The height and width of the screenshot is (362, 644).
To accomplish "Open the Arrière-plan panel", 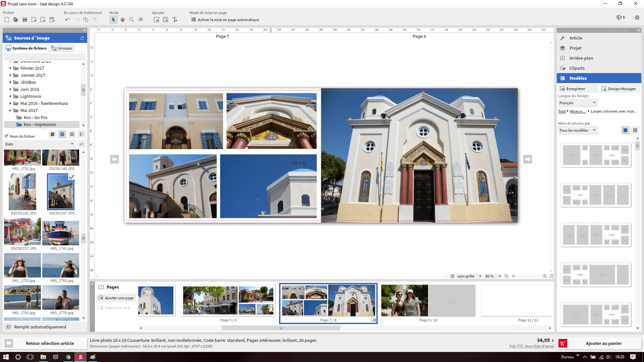I will pos(581,58).
